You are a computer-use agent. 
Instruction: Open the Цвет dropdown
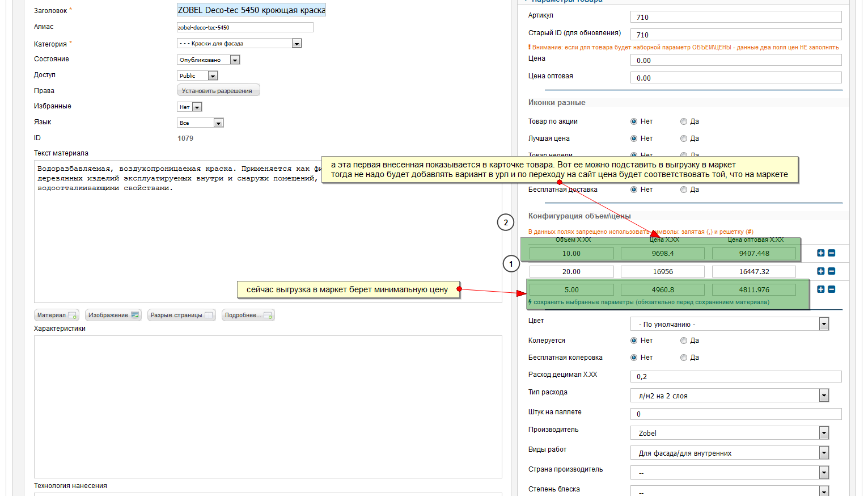tap(730, 324)
